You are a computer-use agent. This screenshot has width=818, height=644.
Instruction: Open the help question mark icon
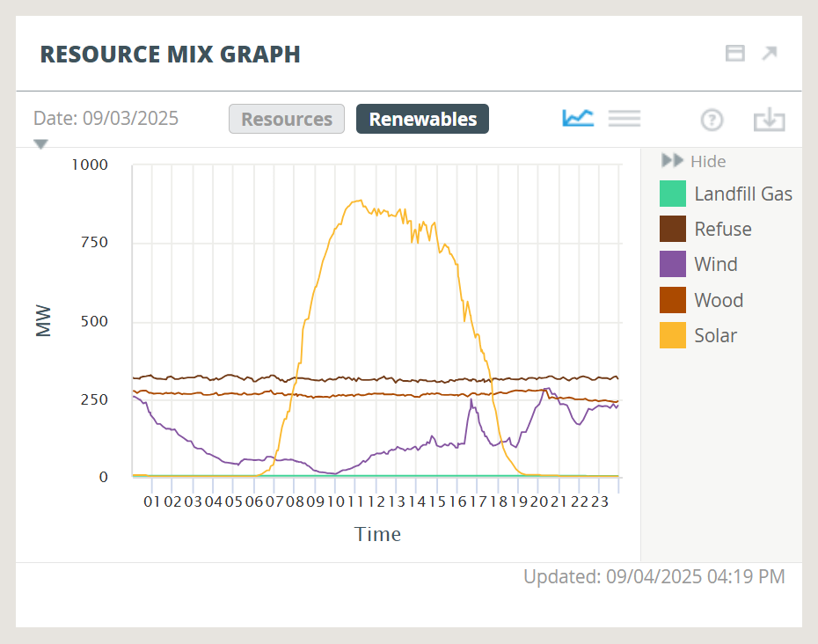(712, 120)
